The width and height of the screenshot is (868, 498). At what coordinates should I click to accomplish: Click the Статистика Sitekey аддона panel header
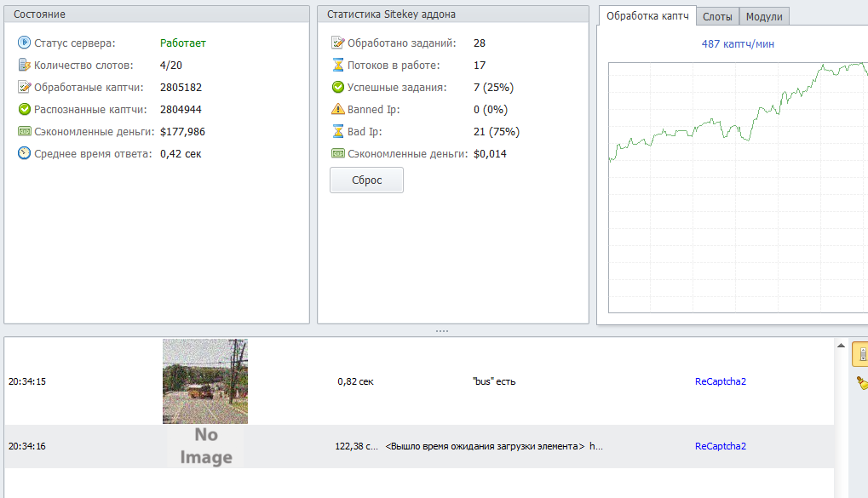[453, 14]
